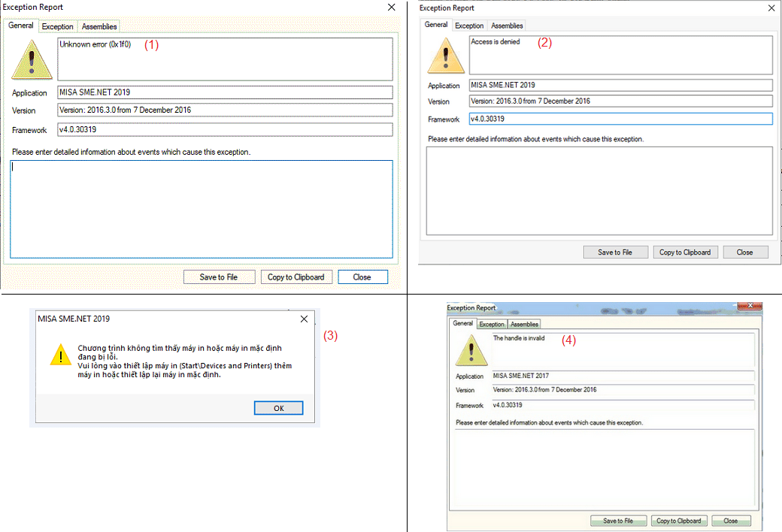Focus the details text area in the Unknown error dialog
The image size is (782, 532).
click(x=202, y=209)
